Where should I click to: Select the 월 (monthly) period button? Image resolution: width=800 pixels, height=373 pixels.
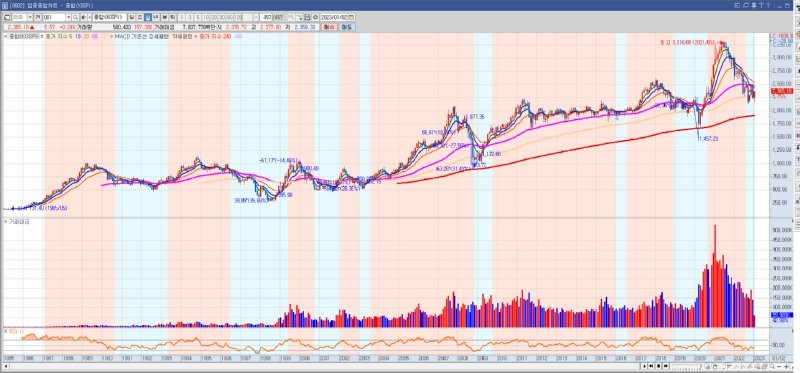coord(148,17)
